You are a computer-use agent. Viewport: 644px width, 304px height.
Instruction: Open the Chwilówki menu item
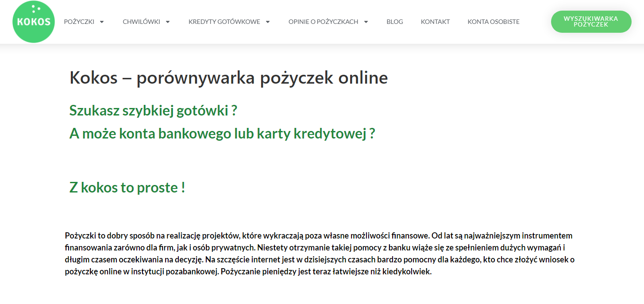coord(141,22)
